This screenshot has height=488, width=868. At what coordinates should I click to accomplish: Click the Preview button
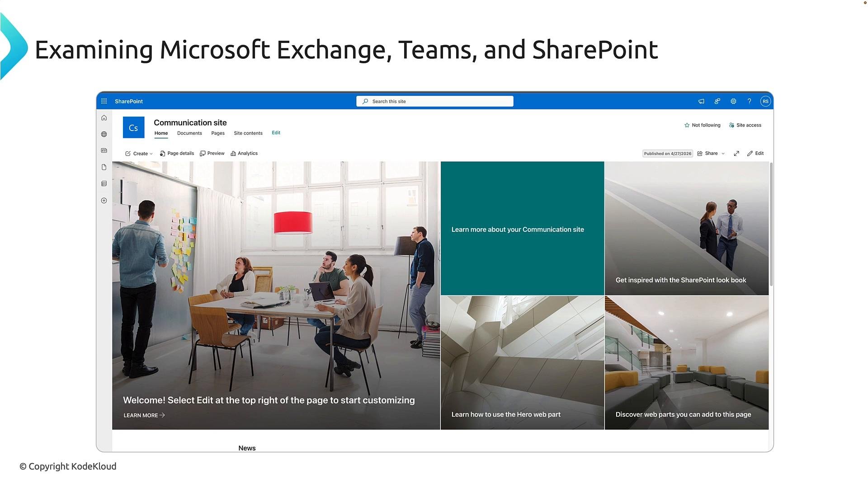[x=212, y=154]
